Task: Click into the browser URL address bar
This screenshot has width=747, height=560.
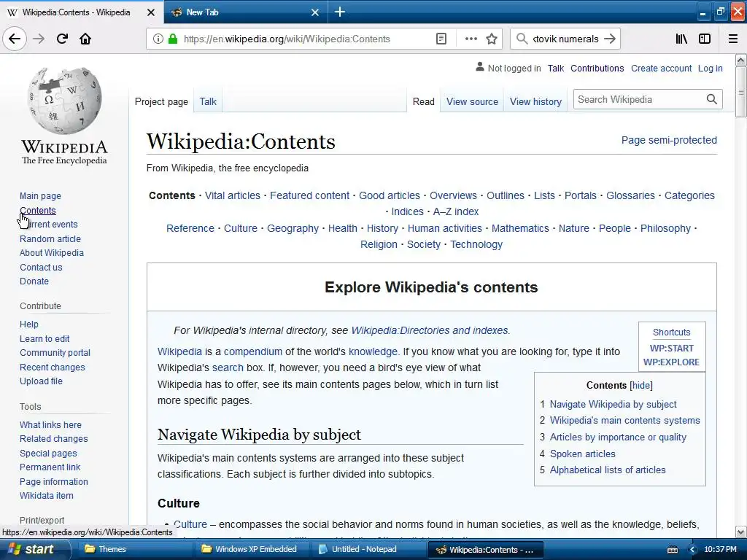Action: (286, 39)
